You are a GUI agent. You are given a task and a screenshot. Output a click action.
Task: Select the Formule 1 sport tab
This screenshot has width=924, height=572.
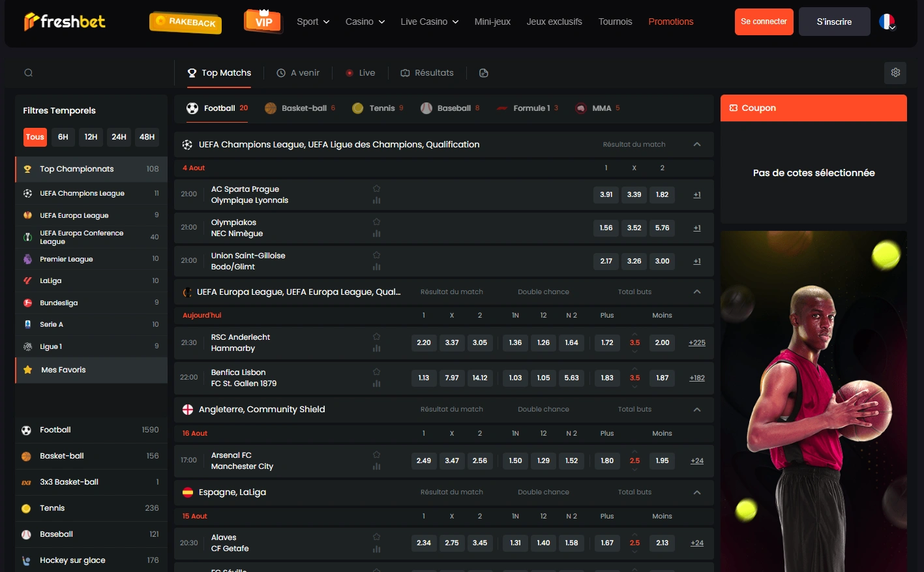click(x=528, y=108)
